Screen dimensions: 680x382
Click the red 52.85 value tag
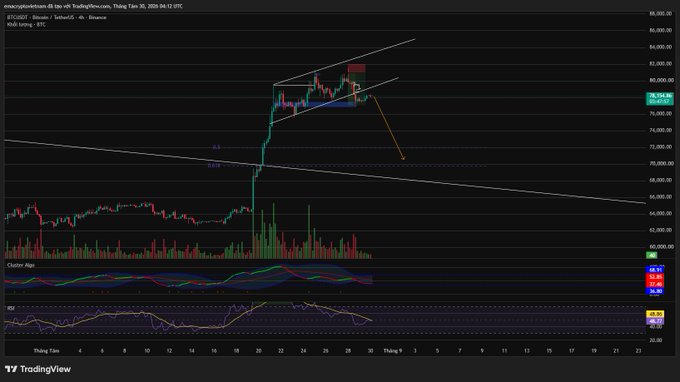coord(655,277)
